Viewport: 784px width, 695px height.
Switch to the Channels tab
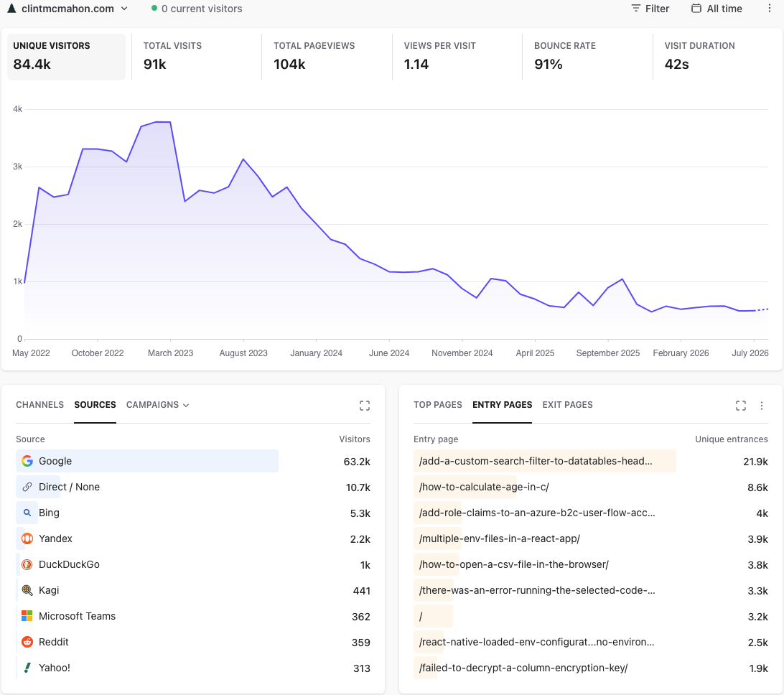pyautogui.click(x=39, y=405)
